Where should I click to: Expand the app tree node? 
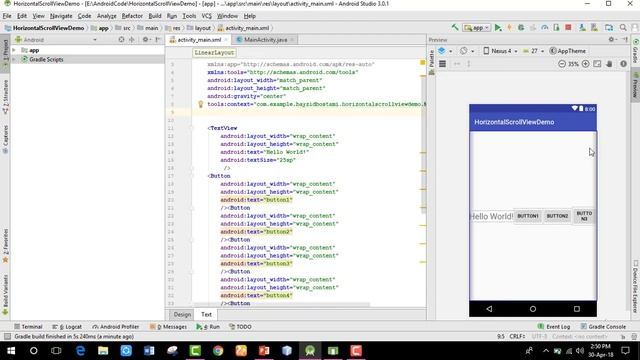[x=14, y=50]
